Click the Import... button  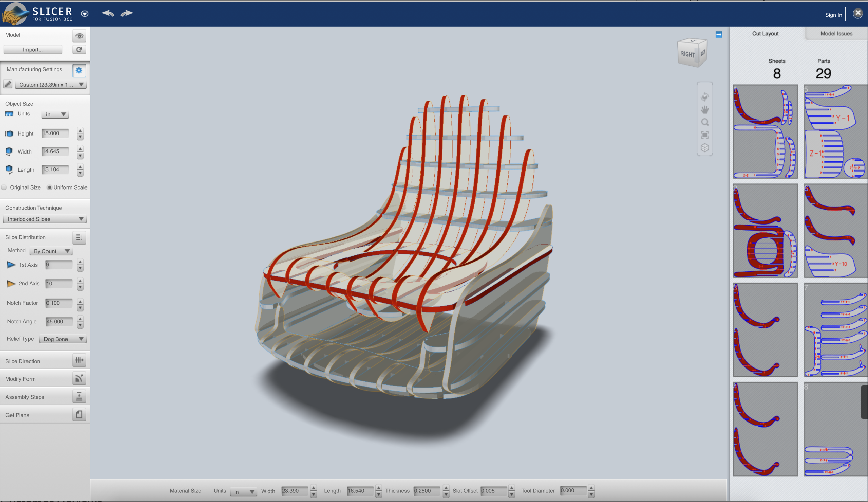[33, 50]
